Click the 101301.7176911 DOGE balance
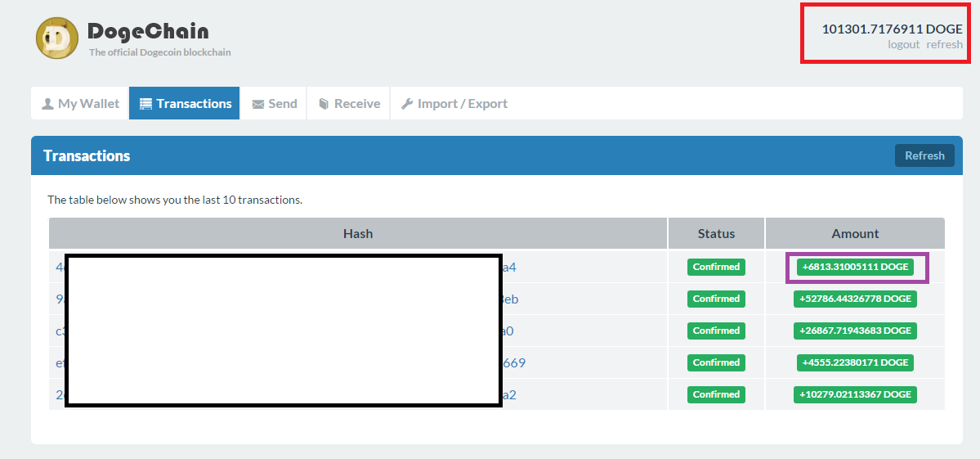The image size is (980, 459). pyautogui.click(x=892, y=29)
